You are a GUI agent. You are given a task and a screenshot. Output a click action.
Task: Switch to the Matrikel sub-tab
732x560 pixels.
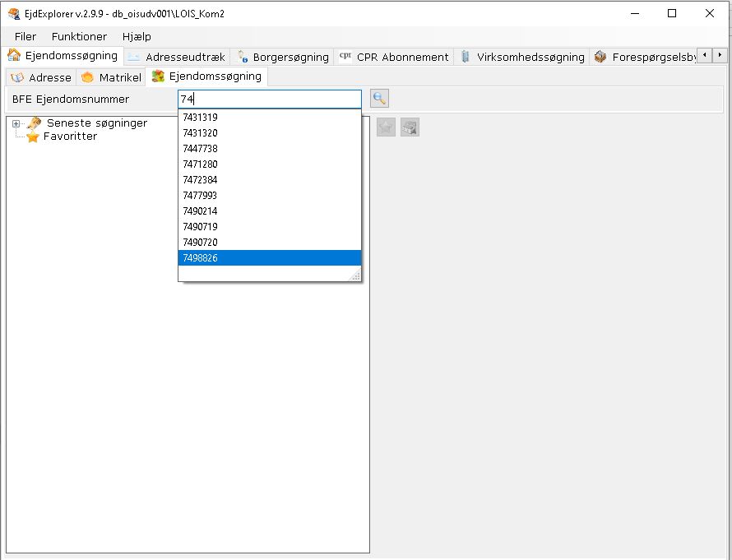pyautogui.click(x=112, y=77)
